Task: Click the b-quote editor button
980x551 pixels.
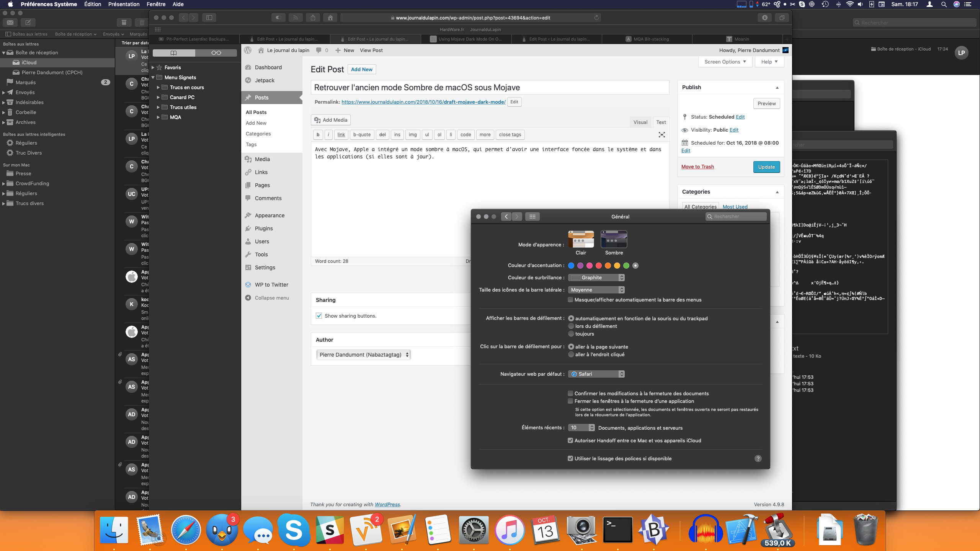Action: [x=362, y=135]
